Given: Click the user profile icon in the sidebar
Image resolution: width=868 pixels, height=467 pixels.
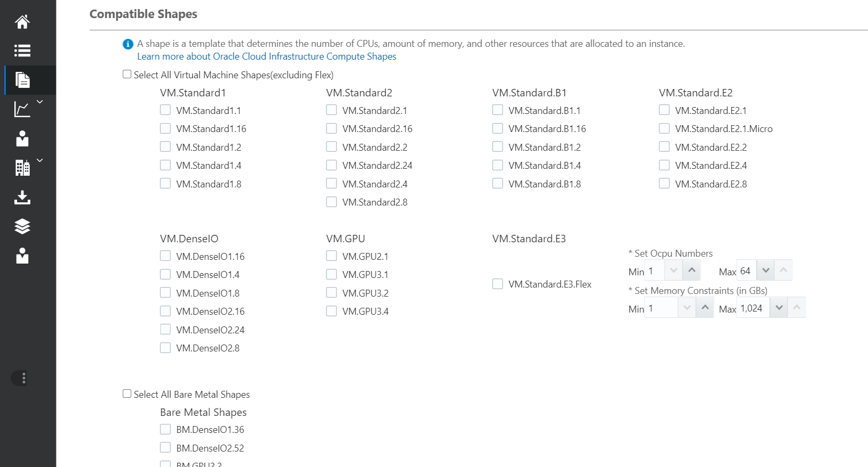Looking at the screenshot, I should 22,138.
